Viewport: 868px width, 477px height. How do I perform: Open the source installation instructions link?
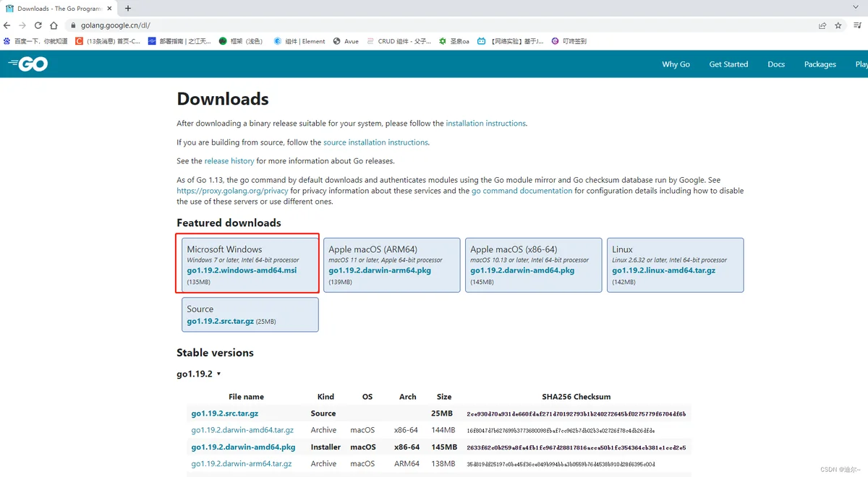(375, 142)
